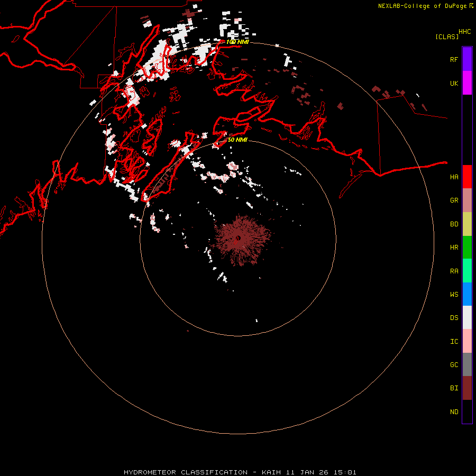Screen dimensions: 476x476
Task: Click the HA red legend swatch
Action: (x=467, y=177)
